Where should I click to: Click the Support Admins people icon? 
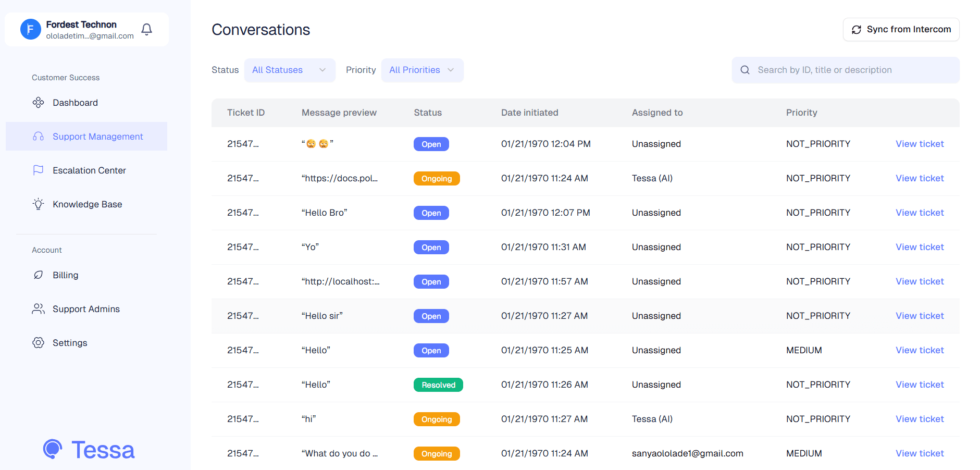tap(38, 308)
